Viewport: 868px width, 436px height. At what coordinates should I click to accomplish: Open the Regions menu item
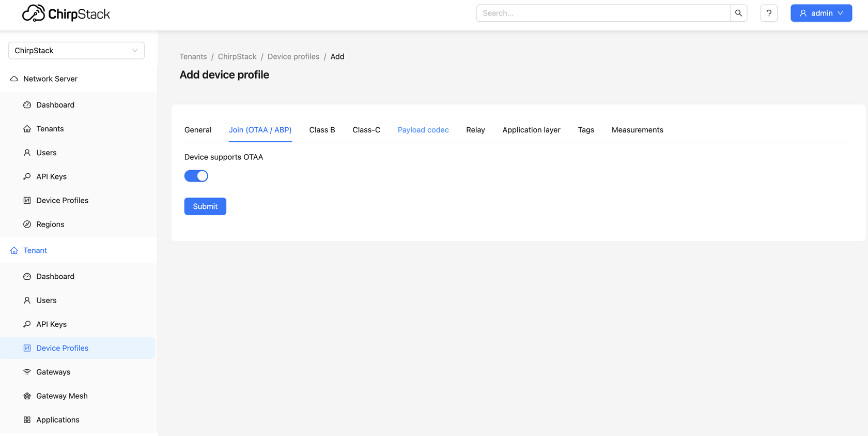click(79, 224)
